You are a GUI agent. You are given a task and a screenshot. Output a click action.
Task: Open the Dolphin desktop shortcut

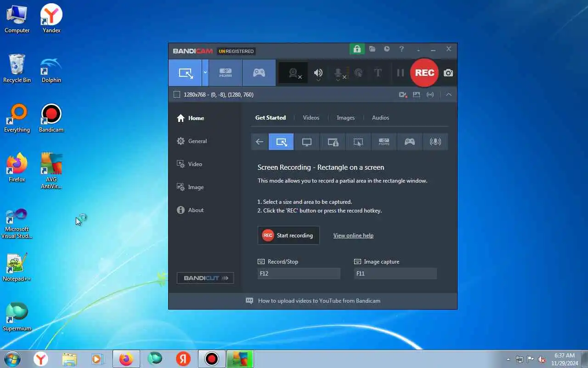(x=51, y=69)
